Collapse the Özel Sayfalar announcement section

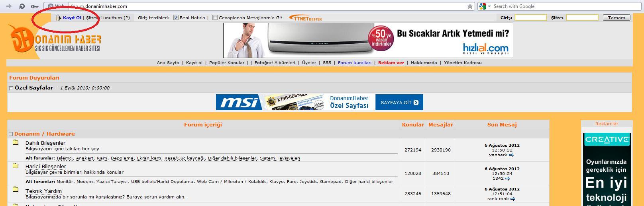tap(11, 88)
